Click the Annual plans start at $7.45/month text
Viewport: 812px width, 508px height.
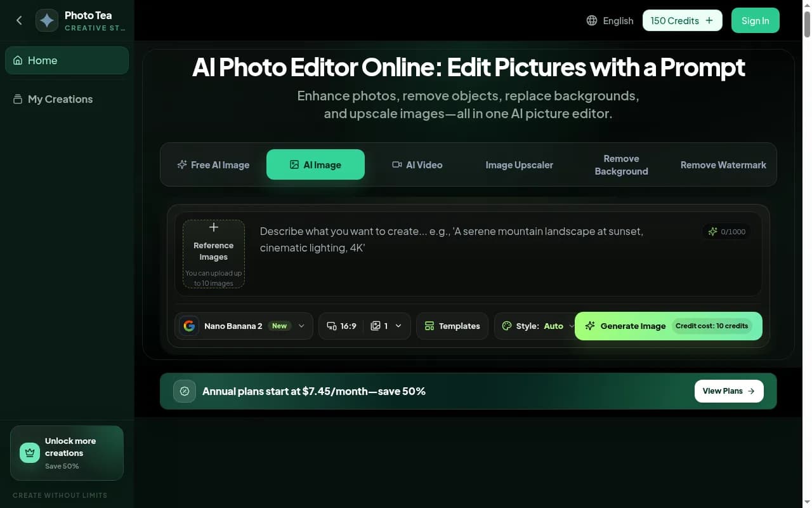coord(313,391)
